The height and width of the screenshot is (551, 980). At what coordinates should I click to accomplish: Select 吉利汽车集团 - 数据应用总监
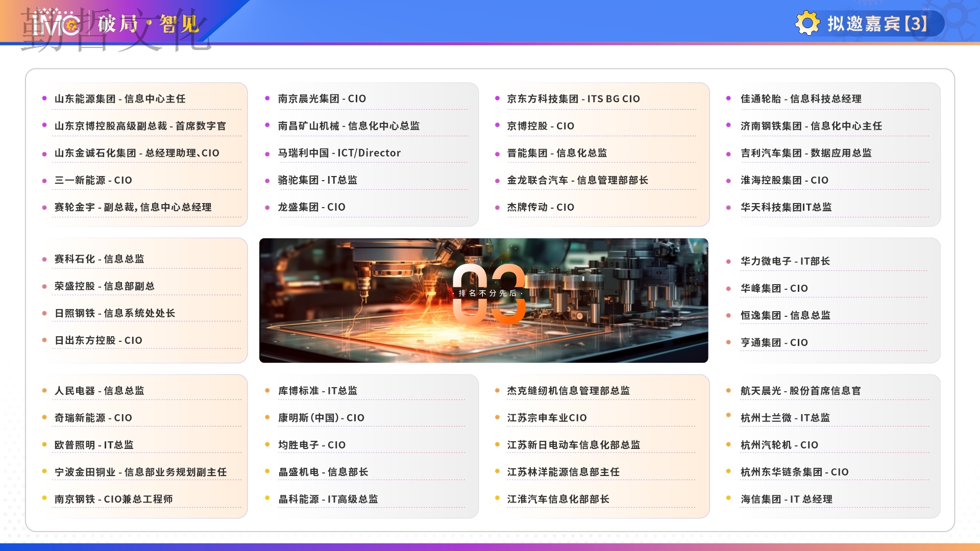tap(806, 153)
